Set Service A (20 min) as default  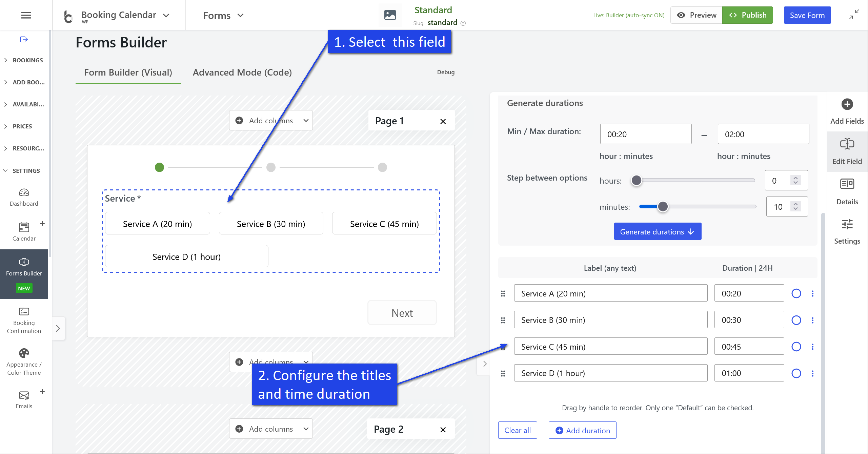pyautogui.click(x=796, y=293)
